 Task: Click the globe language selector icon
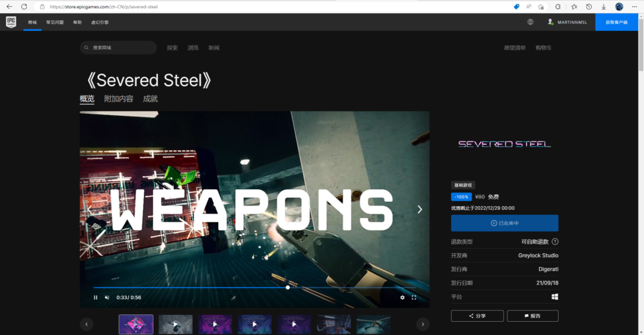tap(530, 22)
